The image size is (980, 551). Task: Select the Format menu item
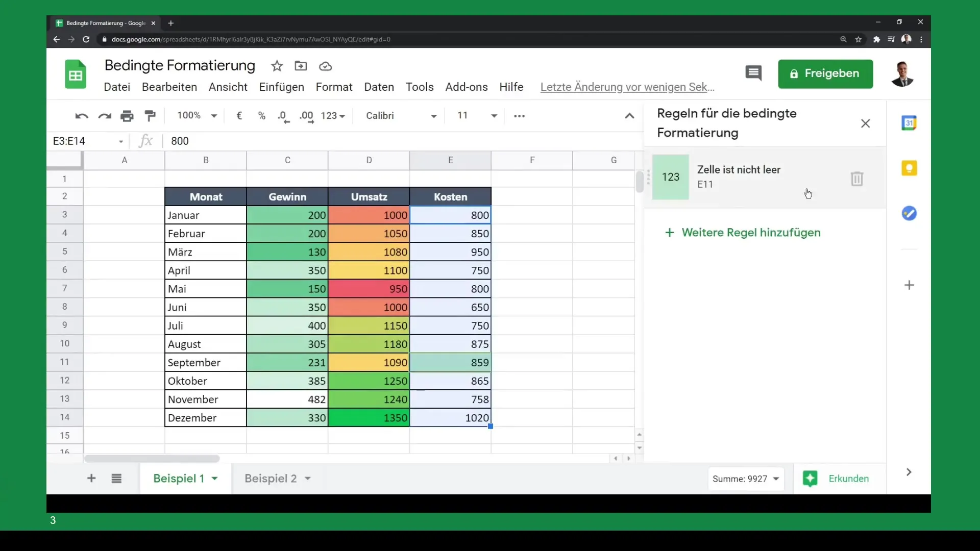(x=334, y=86)
